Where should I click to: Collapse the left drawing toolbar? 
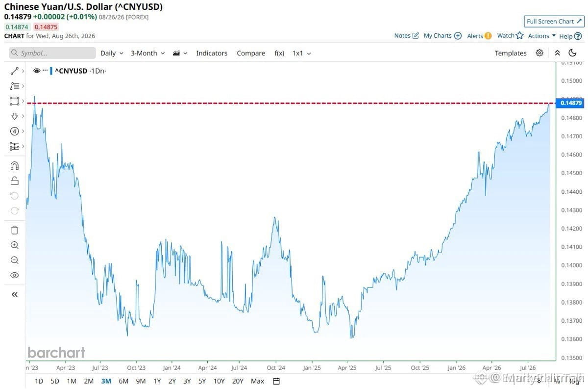tap(14, 295)
